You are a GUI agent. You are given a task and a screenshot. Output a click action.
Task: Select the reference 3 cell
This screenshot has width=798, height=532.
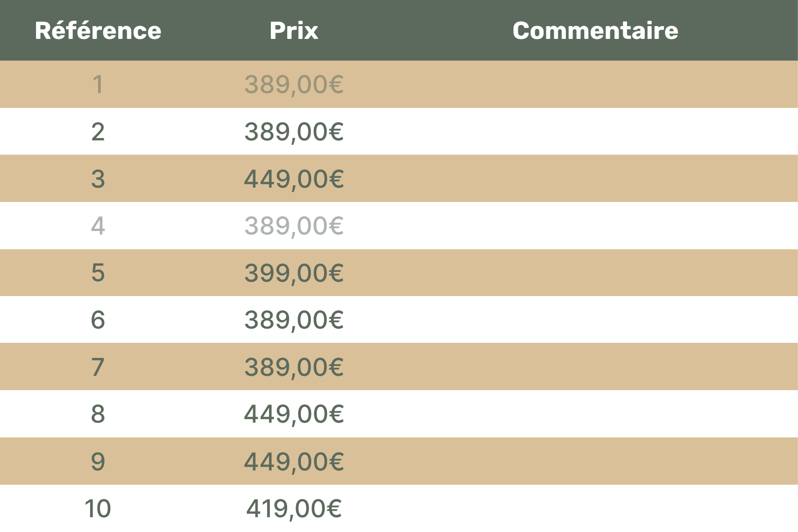98,178
